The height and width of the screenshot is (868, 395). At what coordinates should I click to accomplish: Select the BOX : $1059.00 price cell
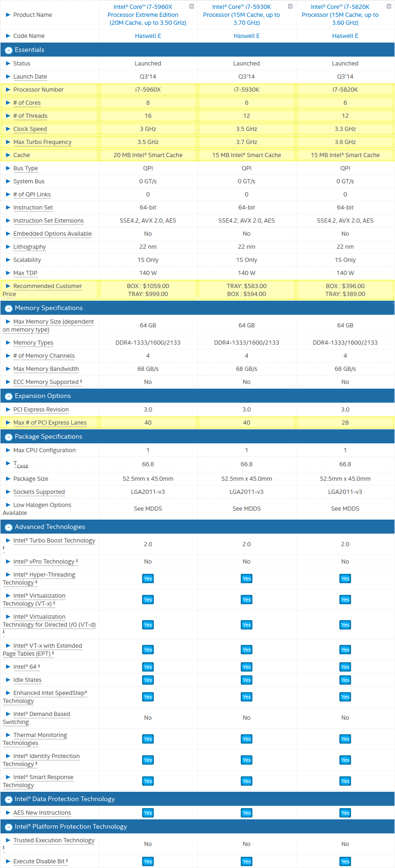(x=148, y=286)
